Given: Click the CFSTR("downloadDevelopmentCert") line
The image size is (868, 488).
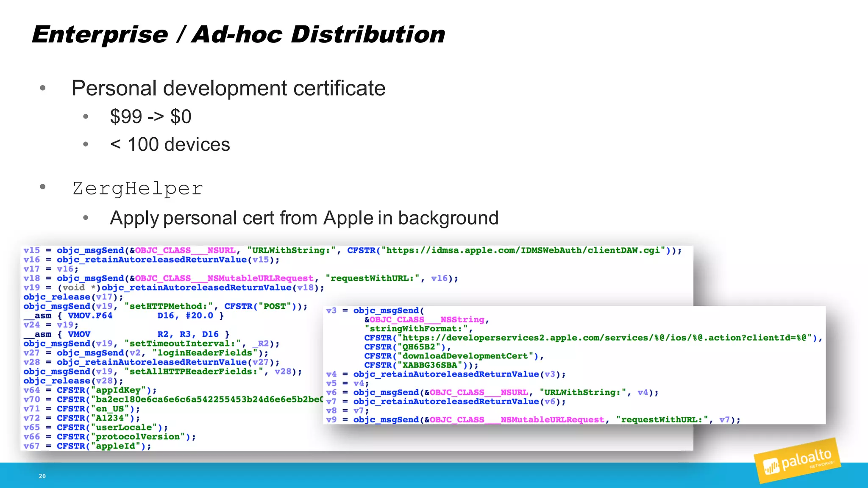Looking at the screenshot, I should (x=454, y=356).
